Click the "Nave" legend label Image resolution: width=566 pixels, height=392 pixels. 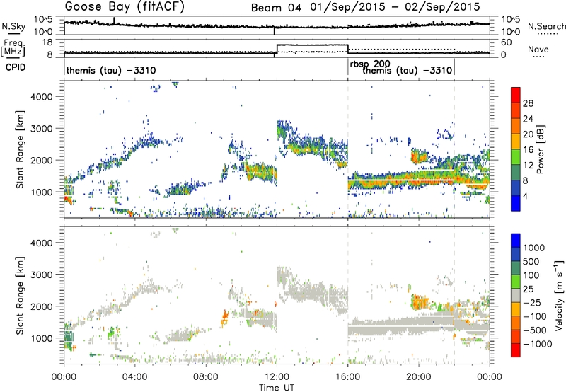pyautogui.click(x=538, y=49)
